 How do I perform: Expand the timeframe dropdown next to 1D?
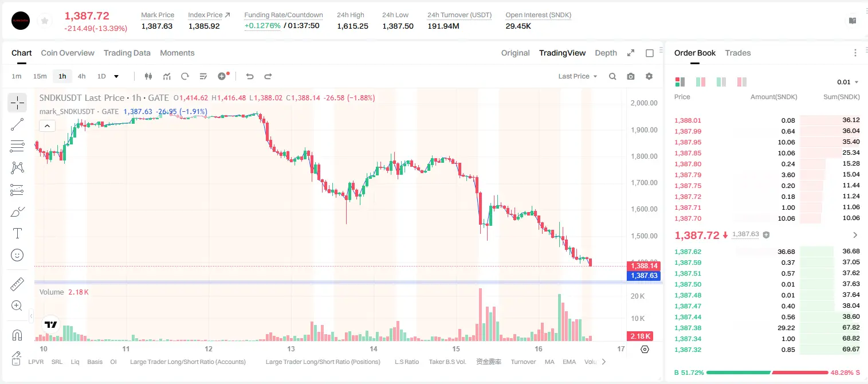click(x=116, y=76)
